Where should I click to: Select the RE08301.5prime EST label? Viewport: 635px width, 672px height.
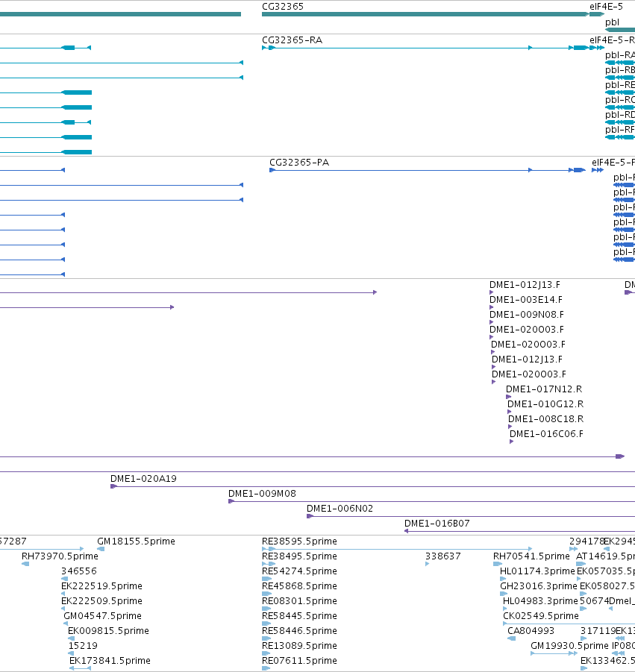(x=299, y=601)
